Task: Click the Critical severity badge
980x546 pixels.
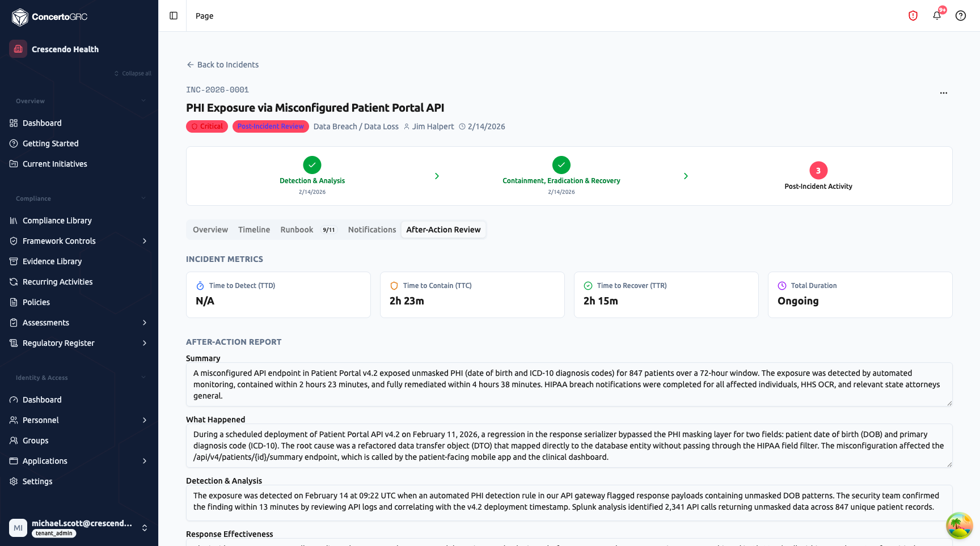Action: pos(207,126)
